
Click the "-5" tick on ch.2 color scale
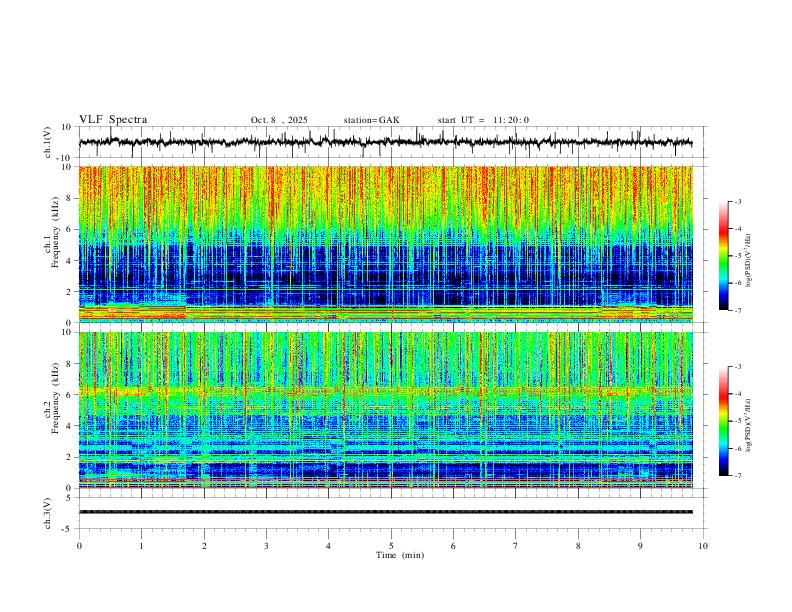pos(737,421)
